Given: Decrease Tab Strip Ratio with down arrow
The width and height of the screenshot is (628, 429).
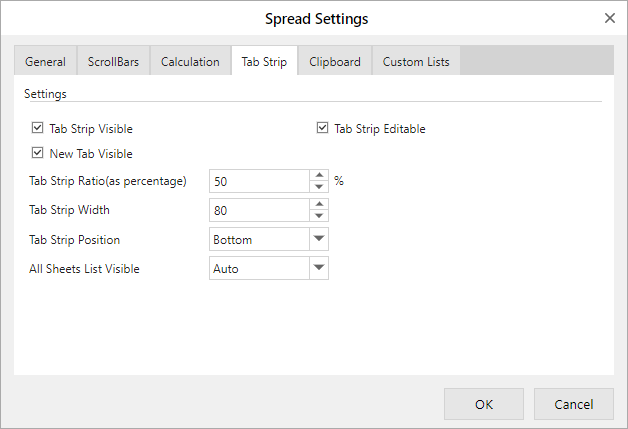Looking at the screenshot, I should [319, 187].
